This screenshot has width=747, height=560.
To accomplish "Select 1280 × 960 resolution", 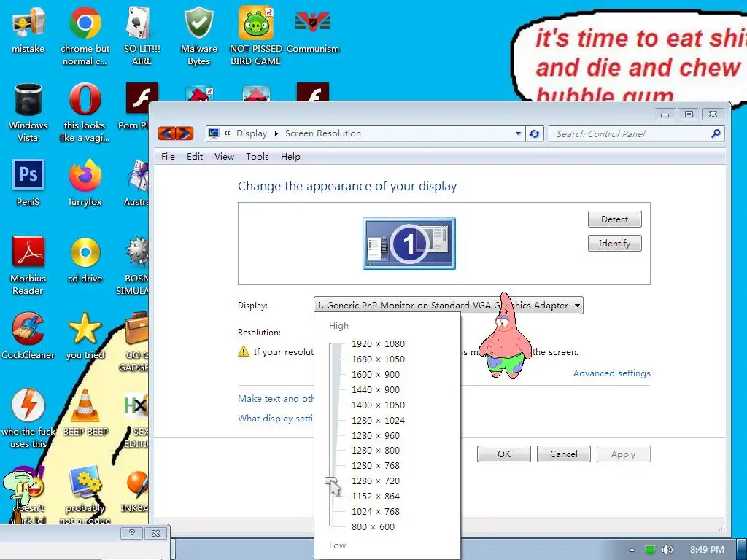I will coord(376,436).
